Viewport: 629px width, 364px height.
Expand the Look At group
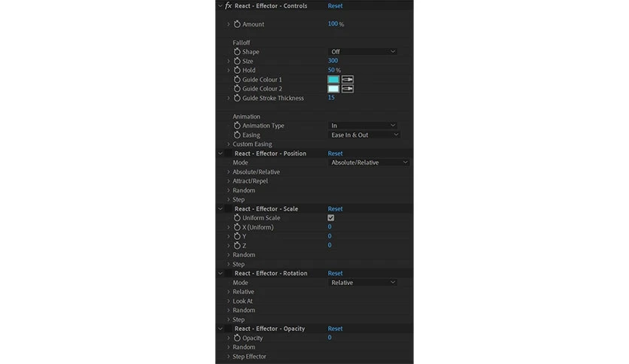pos(229,301)
